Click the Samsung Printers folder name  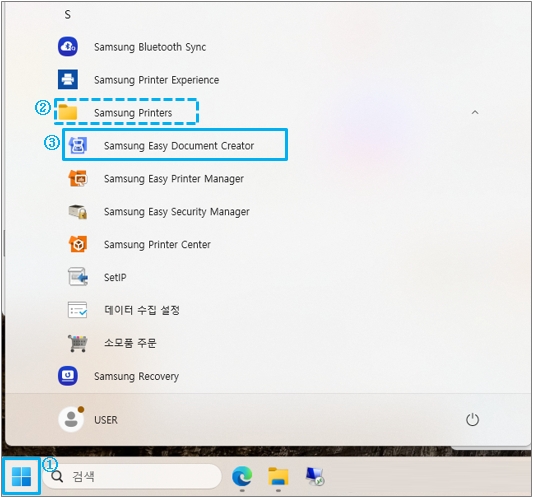tap(133, 113)
